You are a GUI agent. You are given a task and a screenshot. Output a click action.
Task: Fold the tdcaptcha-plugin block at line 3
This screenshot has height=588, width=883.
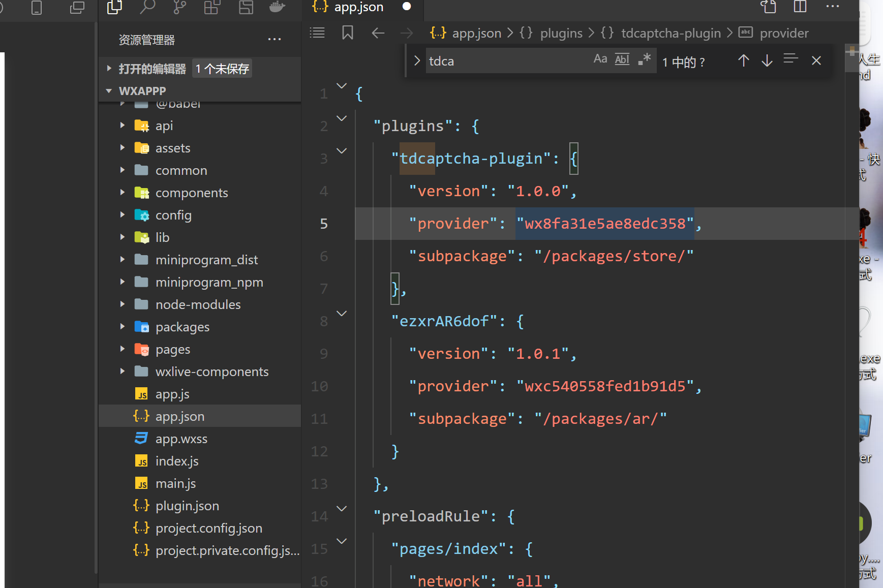pyautogui.click(x=342, y=150)
